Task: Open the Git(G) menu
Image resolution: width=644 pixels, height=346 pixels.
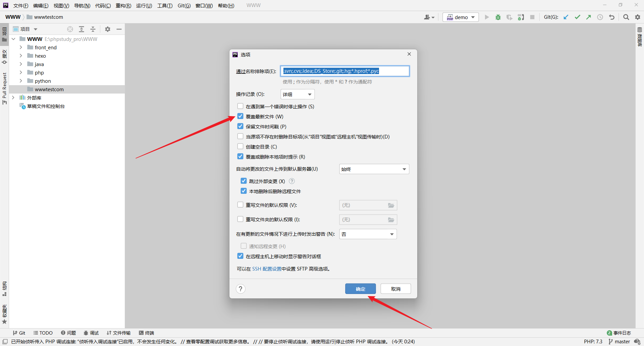Action: click(184, 6)
